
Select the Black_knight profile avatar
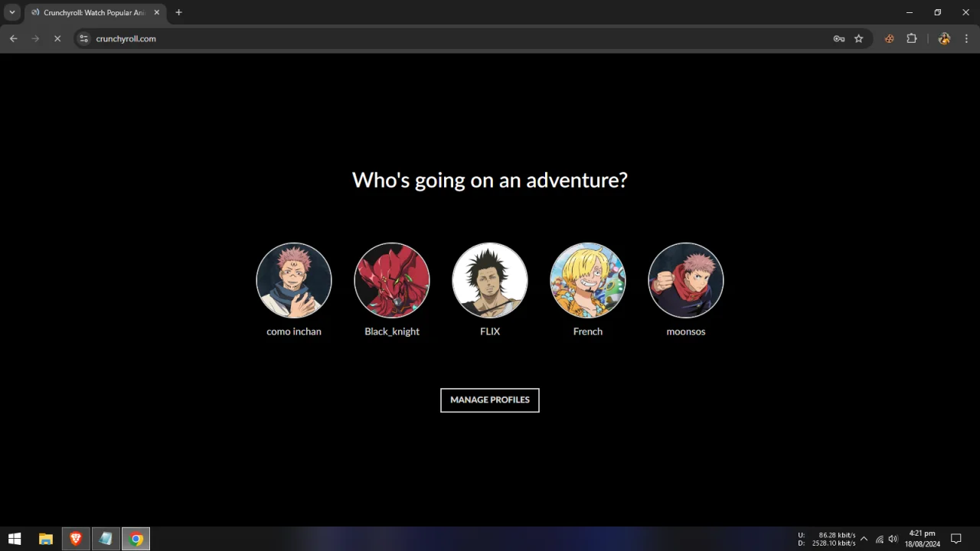tap(392, 280)
